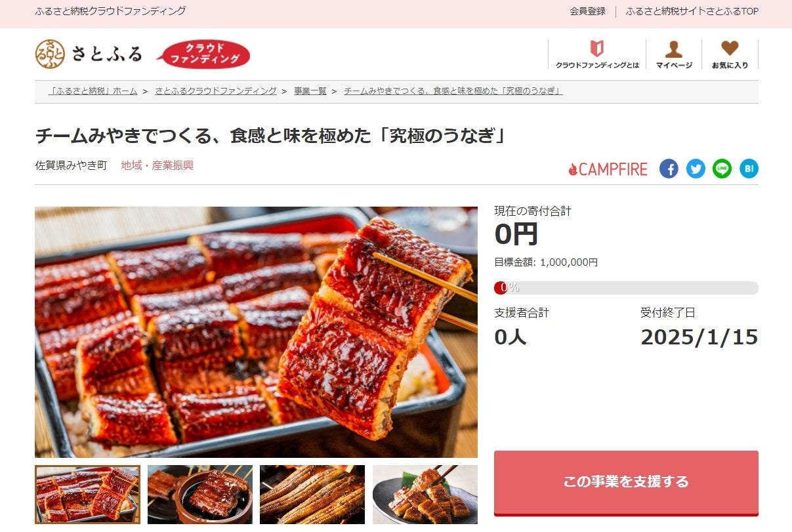Share this project on Facebook

click(669, 169)
